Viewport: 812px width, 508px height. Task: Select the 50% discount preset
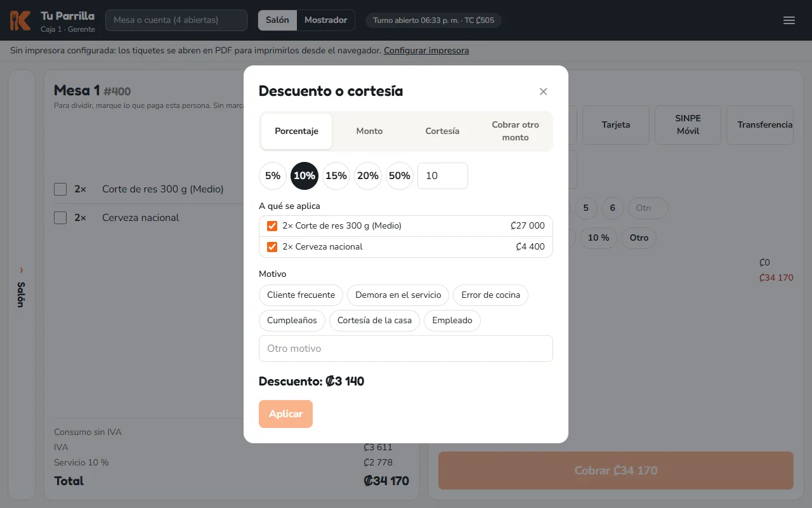(400, 176)
